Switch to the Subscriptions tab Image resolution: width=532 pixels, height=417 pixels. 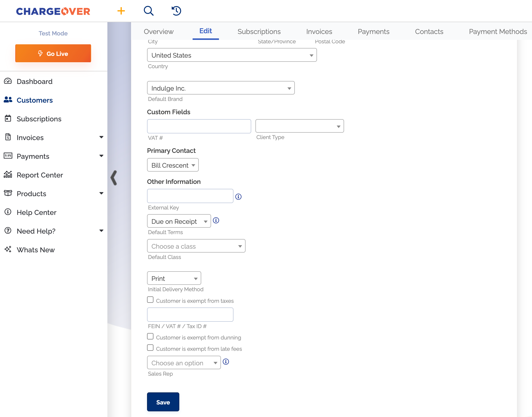[x=259, y=32]
